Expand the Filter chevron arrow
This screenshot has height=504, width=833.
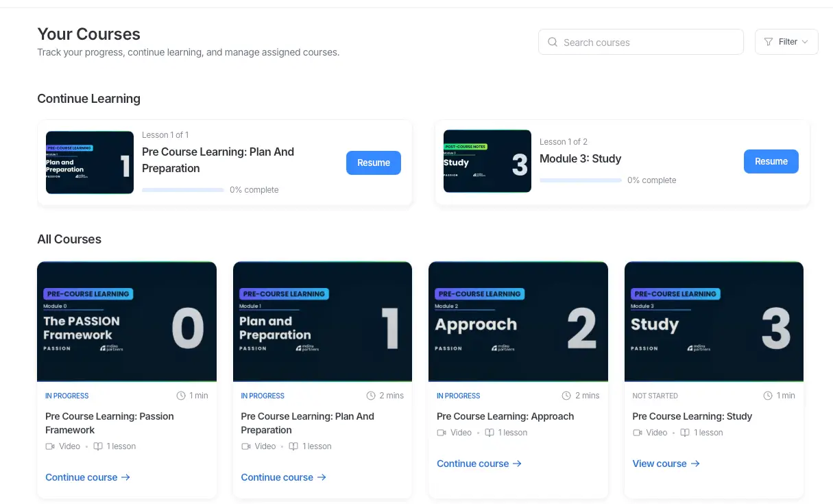[x=805, y=42]
